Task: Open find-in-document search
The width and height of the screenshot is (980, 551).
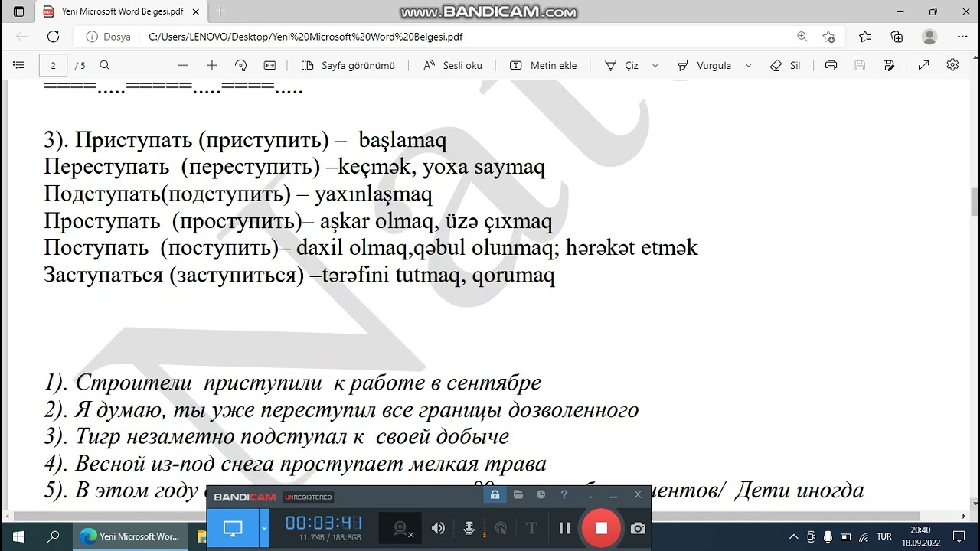Action: tap(105, 66)
